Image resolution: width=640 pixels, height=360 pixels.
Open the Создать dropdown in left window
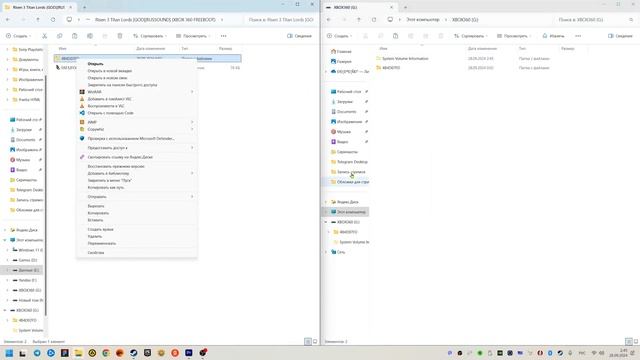pos(18,36)
